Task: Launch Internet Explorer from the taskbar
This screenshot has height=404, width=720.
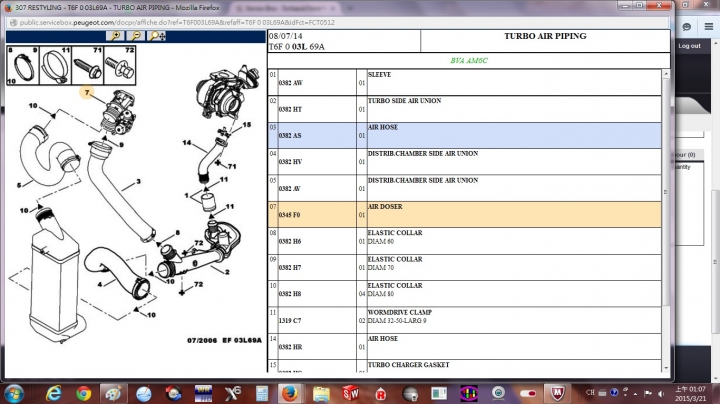Action: (54, 393)
